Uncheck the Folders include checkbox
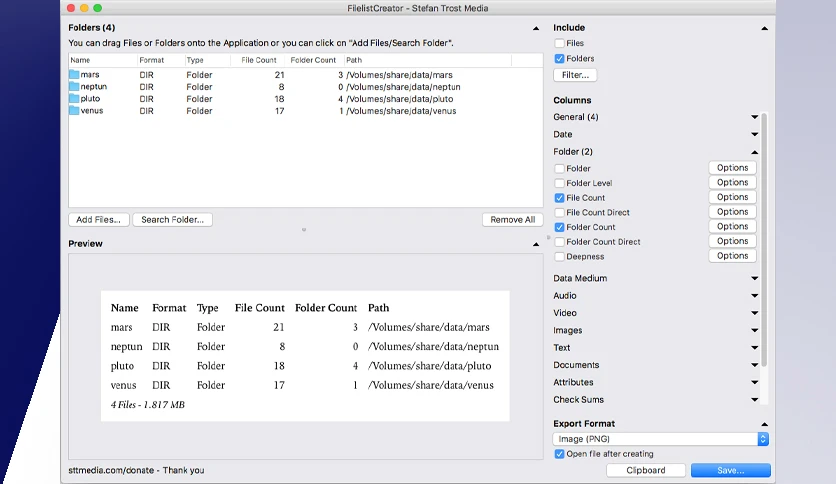The image size is (836, 484). click(559, 59)
